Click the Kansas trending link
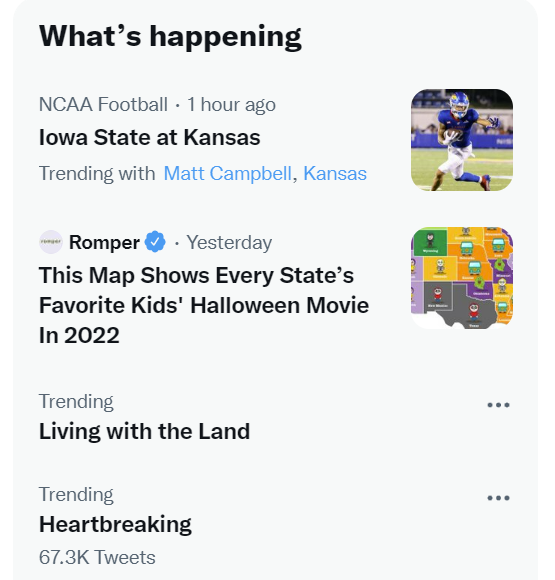 [335, 173]
